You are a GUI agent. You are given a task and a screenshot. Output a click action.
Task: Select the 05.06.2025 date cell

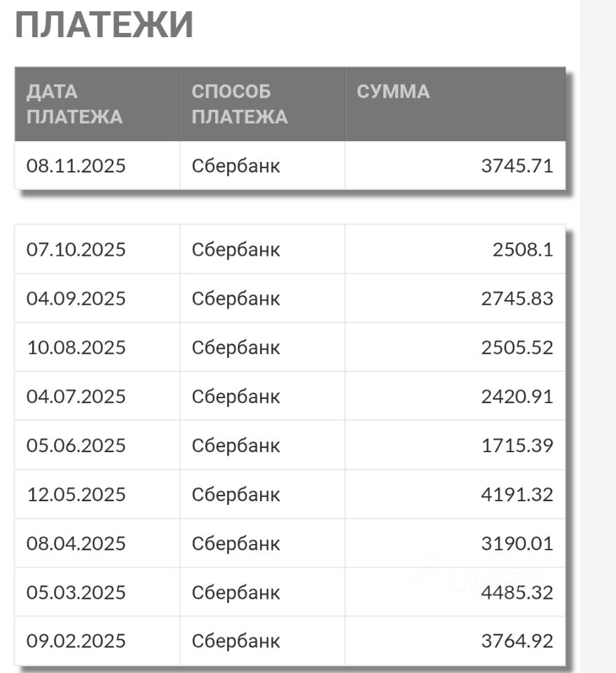point(76,446)
